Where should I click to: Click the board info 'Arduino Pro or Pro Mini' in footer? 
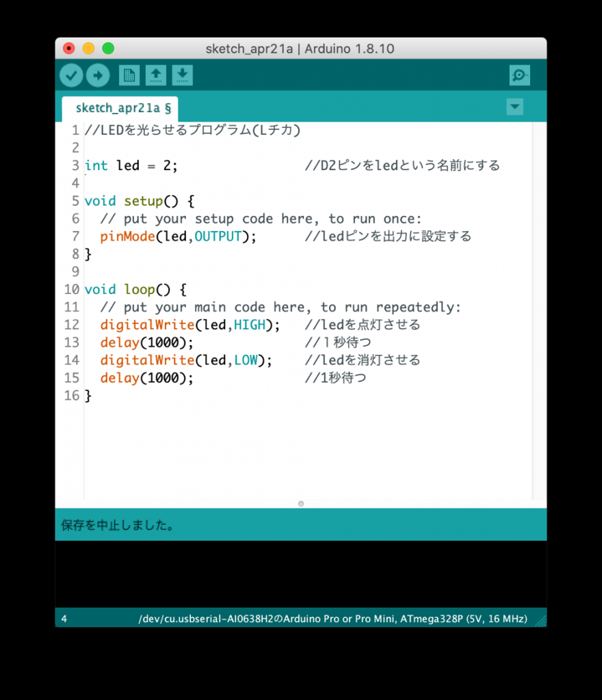(x=339, y=619)
